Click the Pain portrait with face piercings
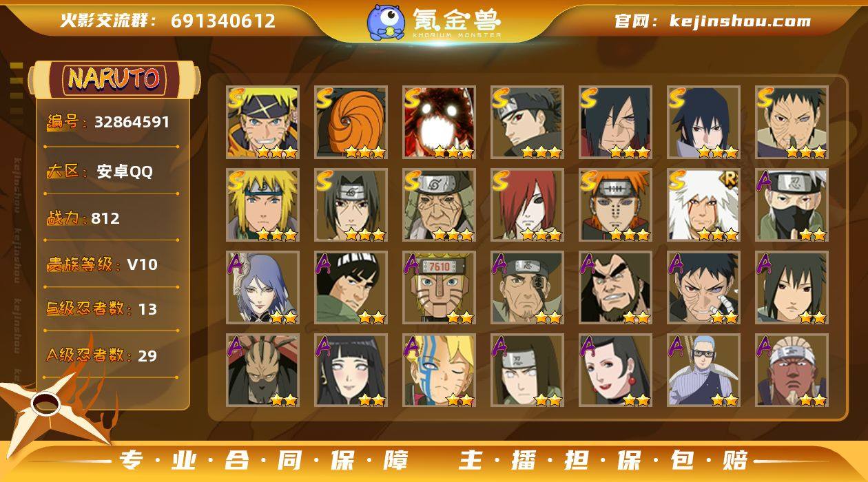The height and width of the screenshot is (482, 868). pyautogui.click(x=615, y=205)
